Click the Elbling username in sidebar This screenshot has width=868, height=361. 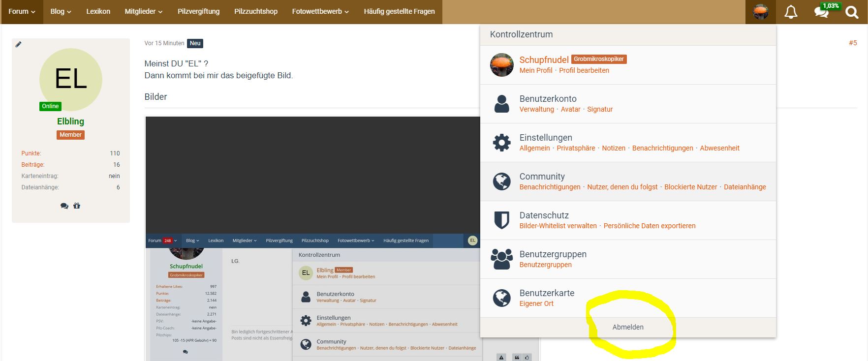(70, 121)
